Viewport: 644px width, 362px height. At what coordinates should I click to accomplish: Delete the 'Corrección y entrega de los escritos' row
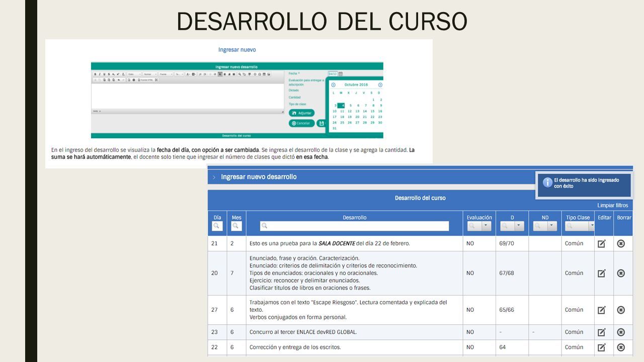pyautogui.click(x=621, y=347)
